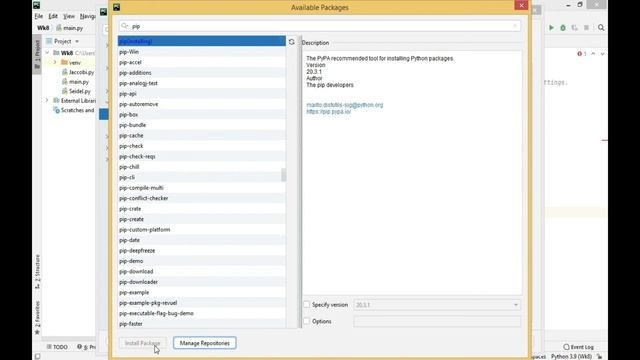Click the Options text field

click(x=437, y=321)
